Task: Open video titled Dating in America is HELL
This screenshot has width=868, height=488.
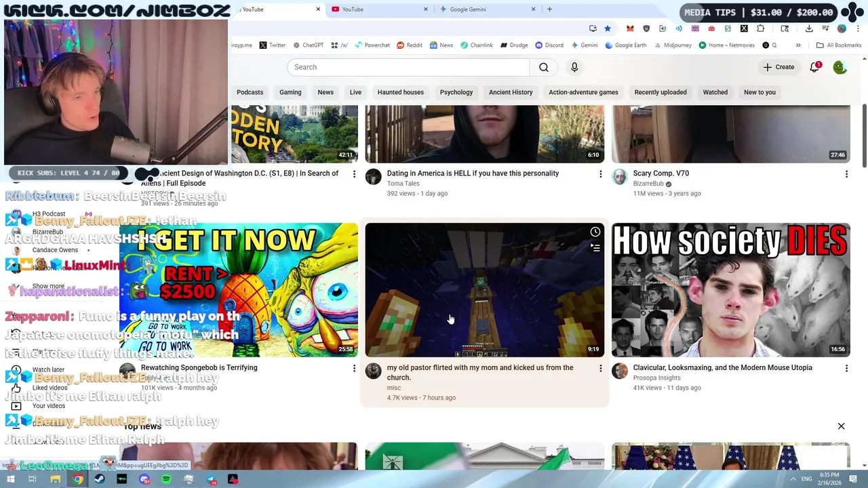Action: pyautogui.click(x=473, y=174)
